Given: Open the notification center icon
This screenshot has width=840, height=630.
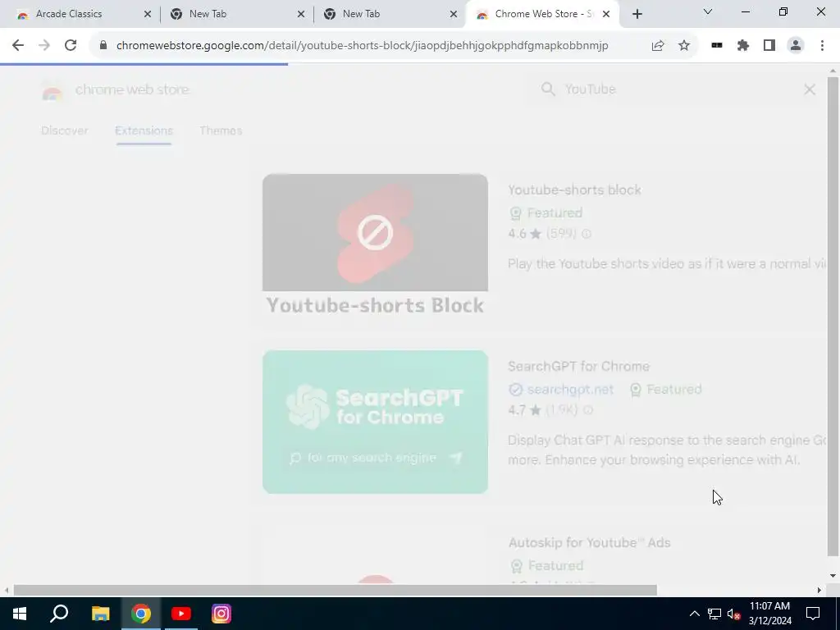Looking at the screenshot, I should (x=813, y=614).
